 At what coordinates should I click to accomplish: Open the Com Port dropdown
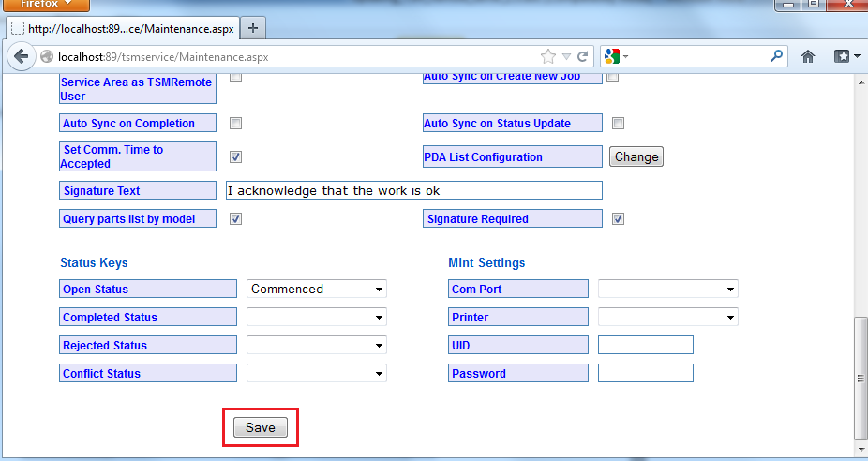668,289
